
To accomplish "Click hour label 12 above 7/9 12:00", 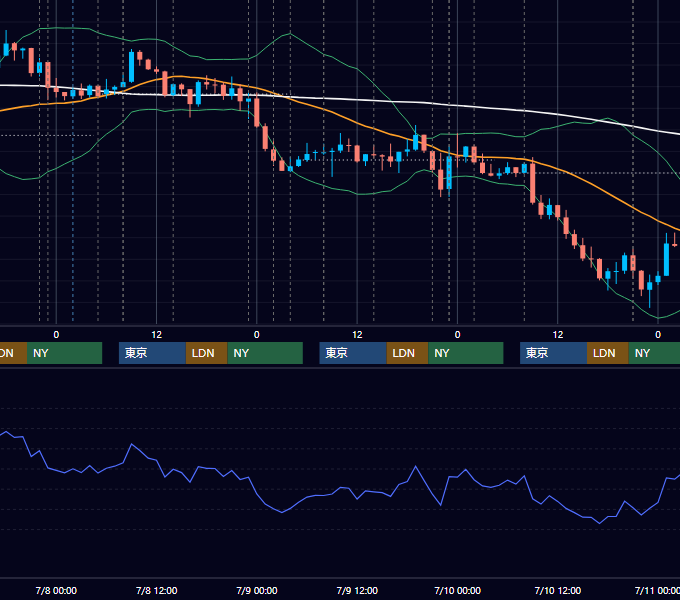I will 357,334.
